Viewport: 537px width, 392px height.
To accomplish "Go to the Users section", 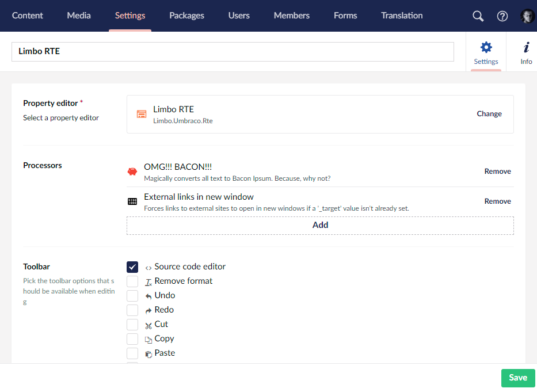I will pos(239,16).
